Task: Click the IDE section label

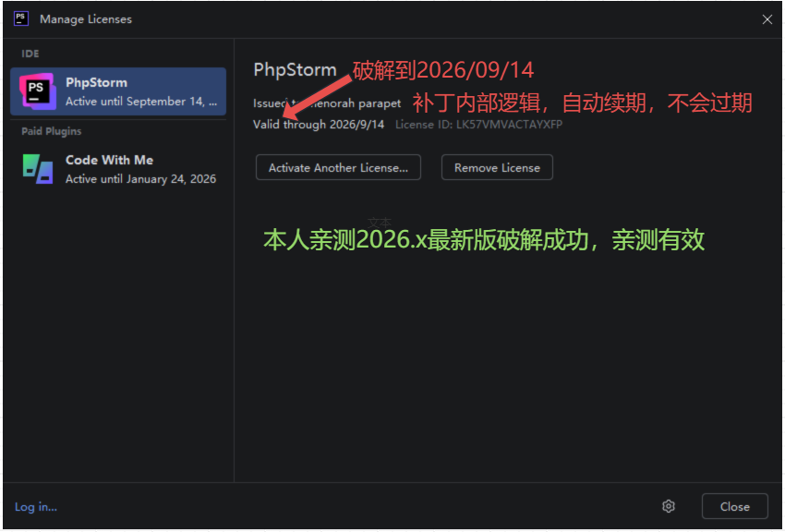Action: coord(30,54)
